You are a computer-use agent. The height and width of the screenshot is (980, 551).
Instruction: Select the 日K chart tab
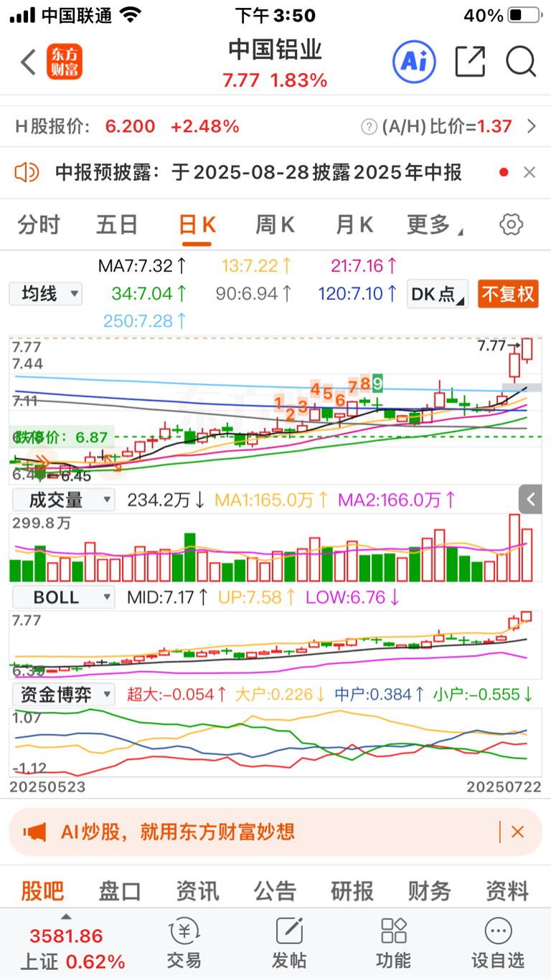[x=197, y=224]
